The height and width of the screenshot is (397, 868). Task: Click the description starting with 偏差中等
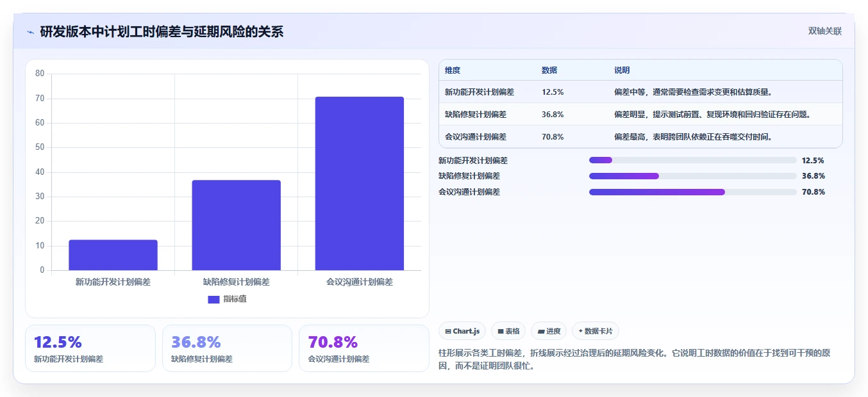(x=693, y=92)
